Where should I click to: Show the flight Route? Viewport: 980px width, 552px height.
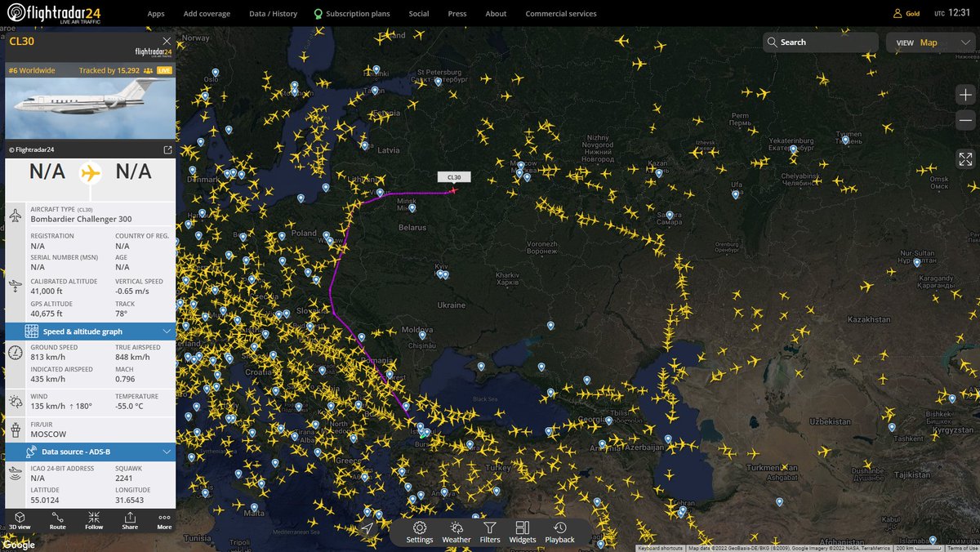tap(57, 521)
